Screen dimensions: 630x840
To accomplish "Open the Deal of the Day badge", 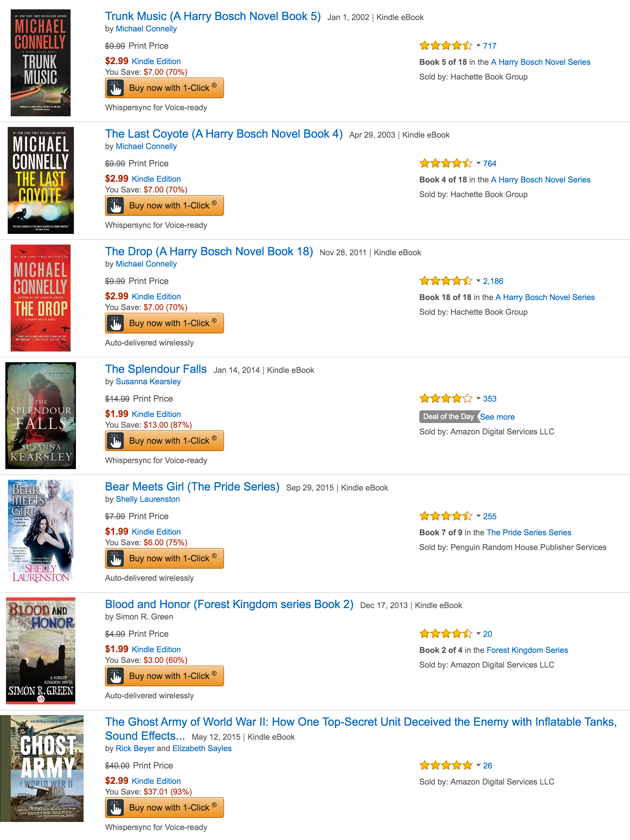I will pos(449,417).
